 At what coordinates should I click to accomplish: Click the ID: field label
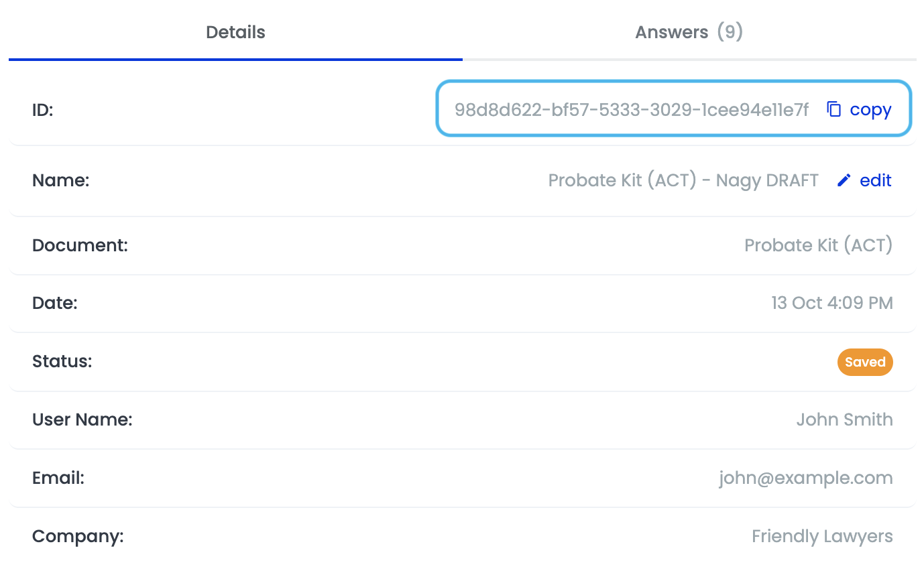(43, 110)
